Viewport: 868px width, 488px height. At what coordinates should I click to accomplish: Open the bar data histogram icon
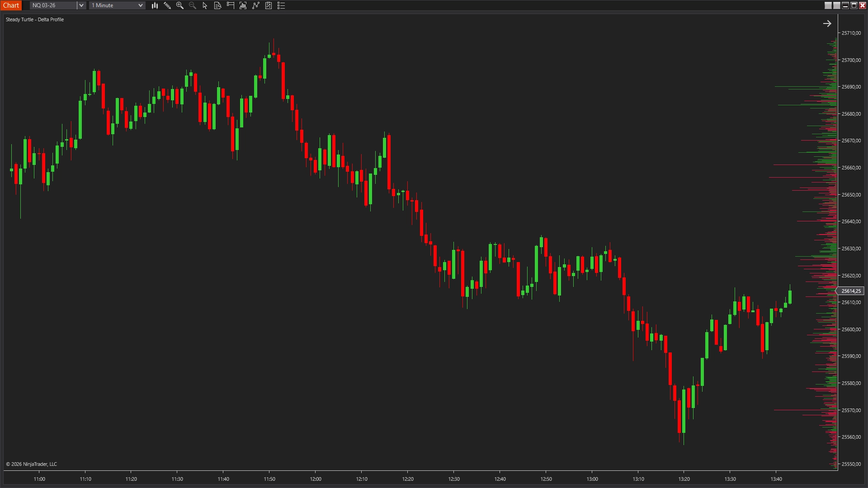click(x=243, y=5)
